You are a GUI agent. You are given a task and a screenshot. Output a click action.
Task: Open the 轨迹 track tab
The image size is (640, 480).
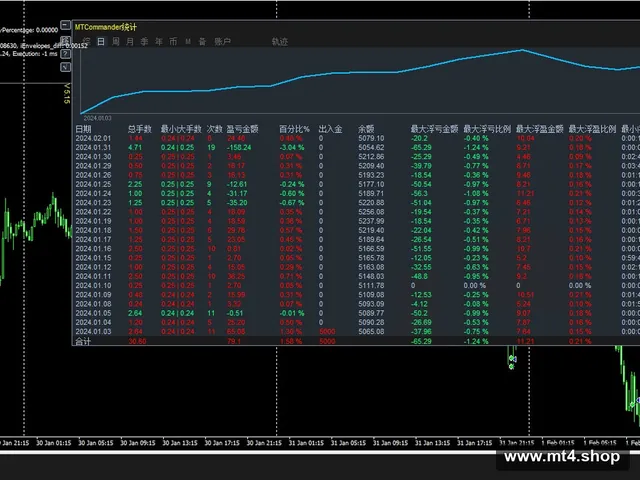(x=280, y=42)
